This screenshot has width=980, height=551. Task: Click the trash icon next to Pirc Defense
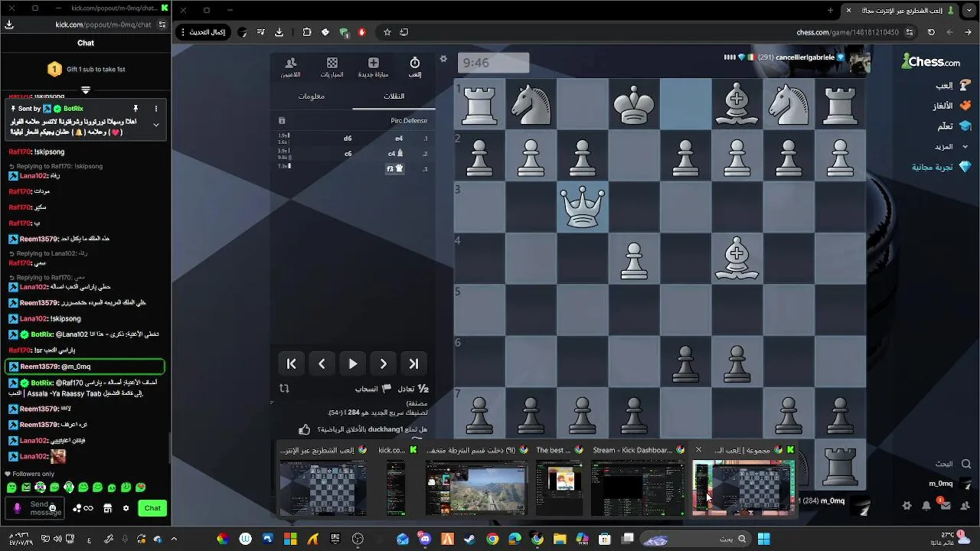point(282,121)
